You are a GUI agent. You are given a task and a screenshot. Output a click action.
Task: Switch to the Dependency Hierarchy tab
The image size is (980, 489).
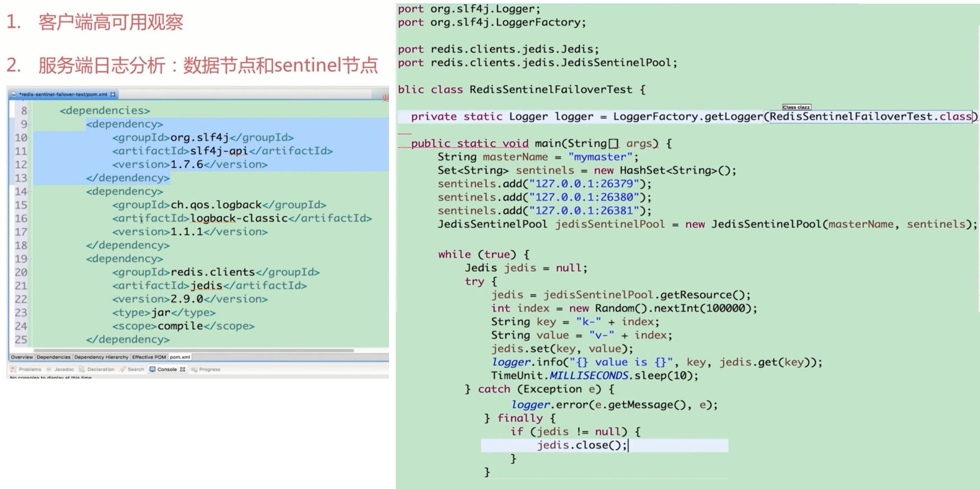point(101,357)
